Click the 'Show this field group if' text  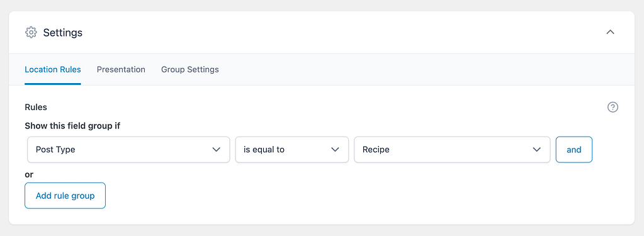click(72, 126)
